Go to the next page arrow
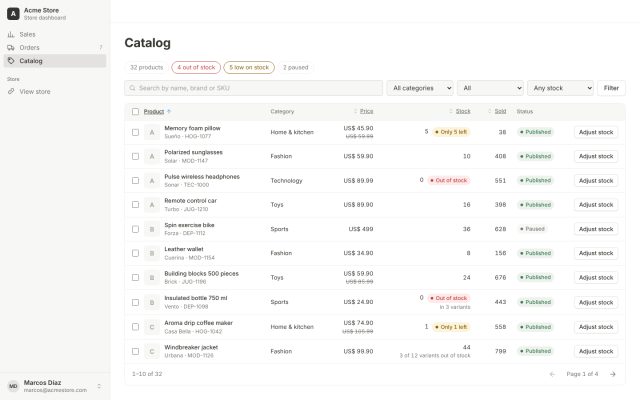 pos(613,374)
